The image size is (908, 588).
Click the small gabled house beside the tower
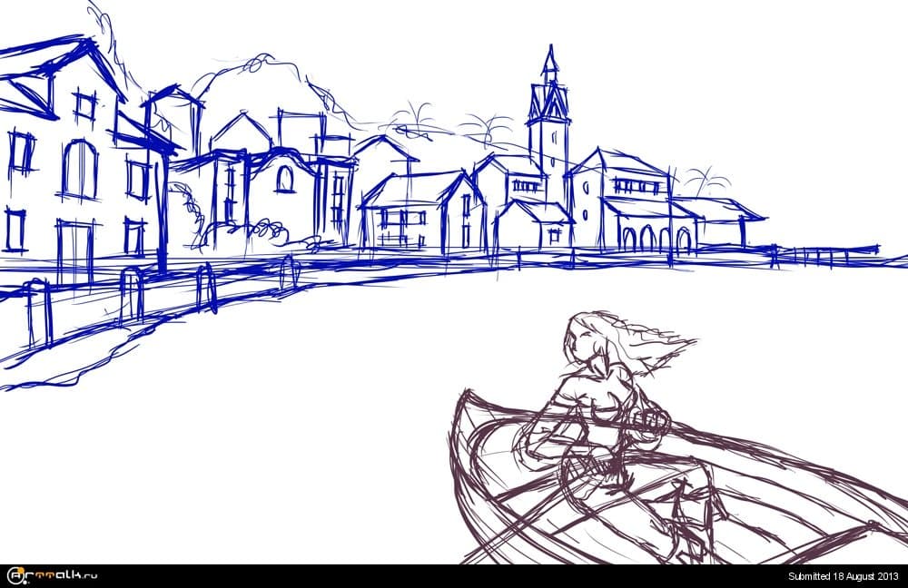coord(531,227)
